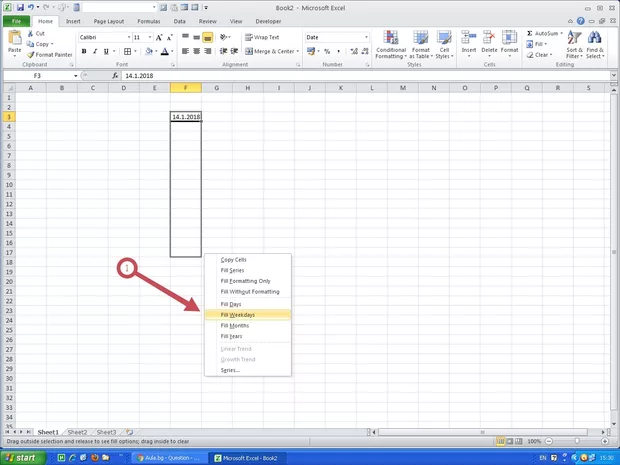Expand the Name Box dropdown showing F3
This screenshot has width=620, height=465.
[x=75, y=76]
